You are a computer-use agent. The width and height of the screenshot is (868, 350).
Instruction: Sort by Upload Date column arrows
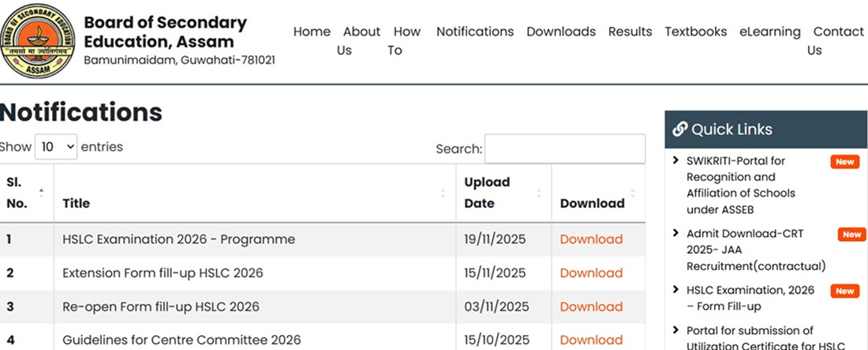539,193
